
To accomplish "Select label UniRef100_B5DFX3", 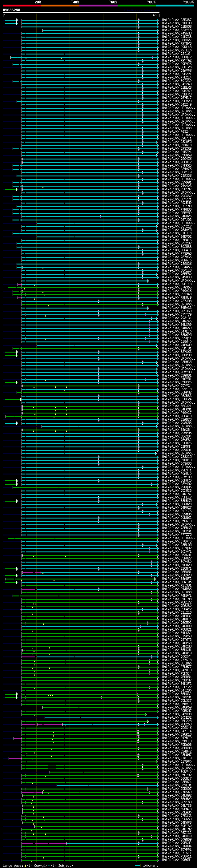I will 177,94.
